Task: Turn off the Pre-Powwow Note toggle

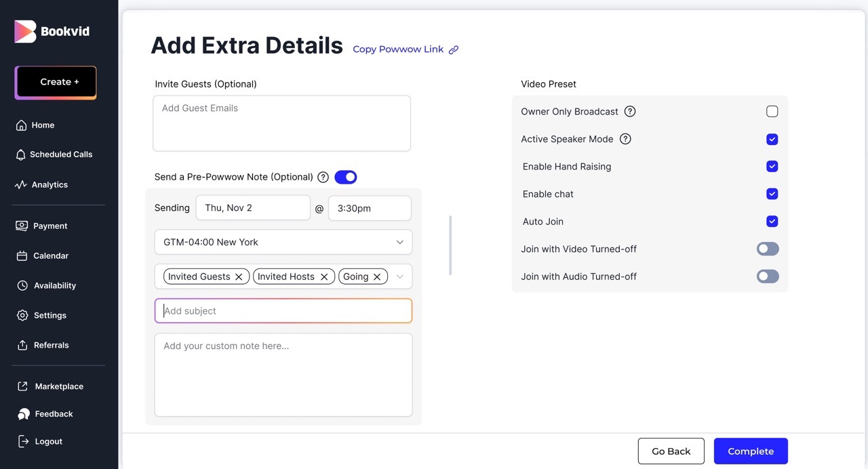Action: pyautogui.click(x=345, y=177)
